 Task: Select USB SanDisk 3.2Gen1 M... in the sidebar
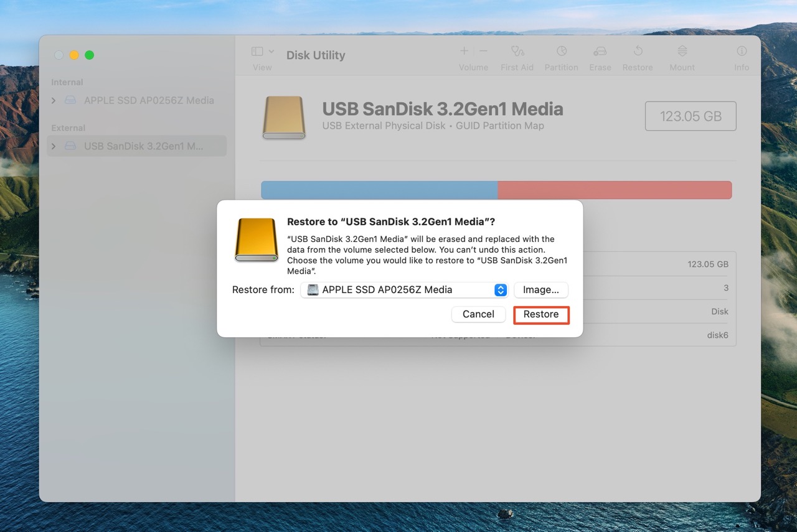tap(137, 146)
